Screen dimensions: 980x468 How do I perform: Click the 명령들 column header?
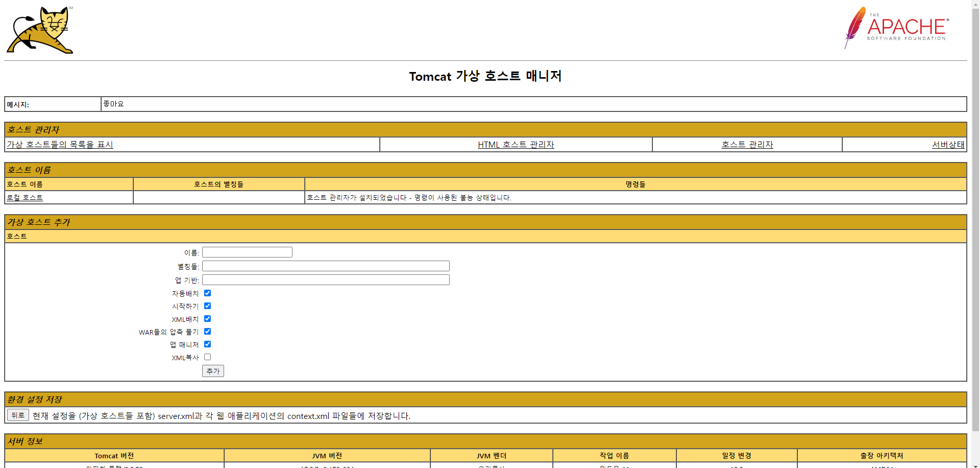coord(635,184)
